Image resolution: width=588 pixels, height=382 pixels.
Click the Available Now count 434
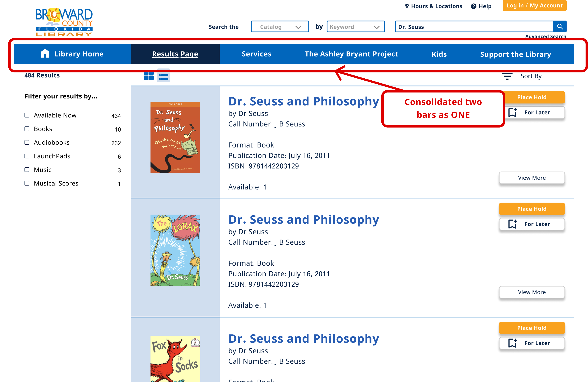point(116,116)
